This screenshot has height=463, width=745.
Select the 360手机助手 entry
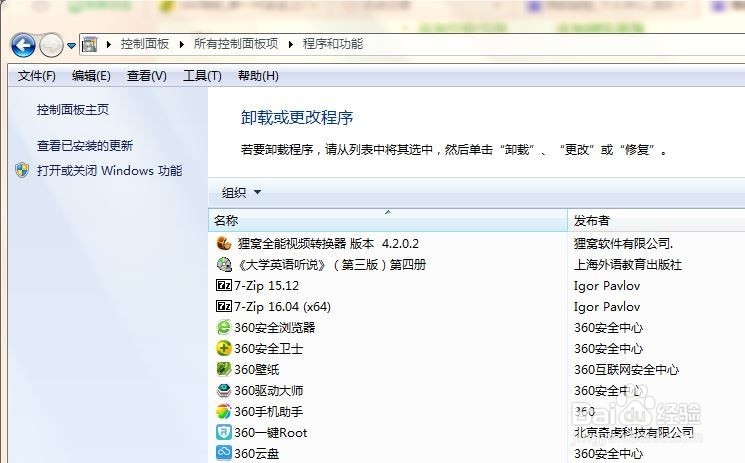click(x=268, y=411)
